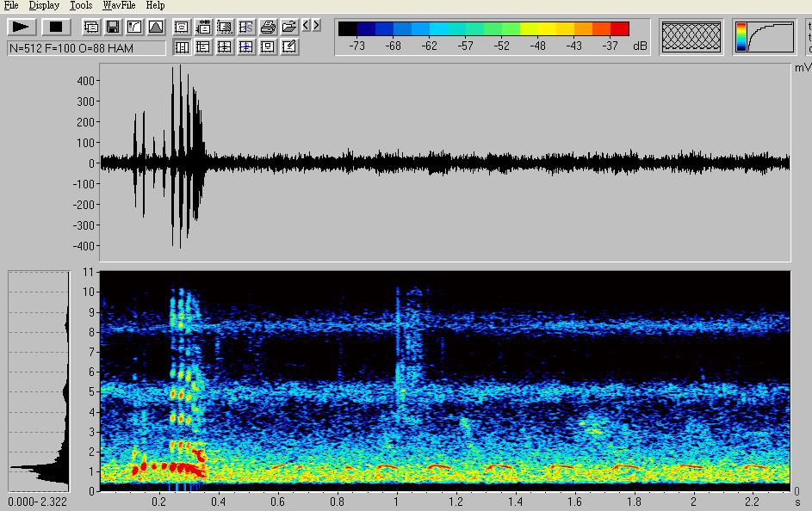Viewport: 812px width, 511px height.
Task: Toggle the pressed first icon in second toolbar row
Action: click(x=182, y=46)
